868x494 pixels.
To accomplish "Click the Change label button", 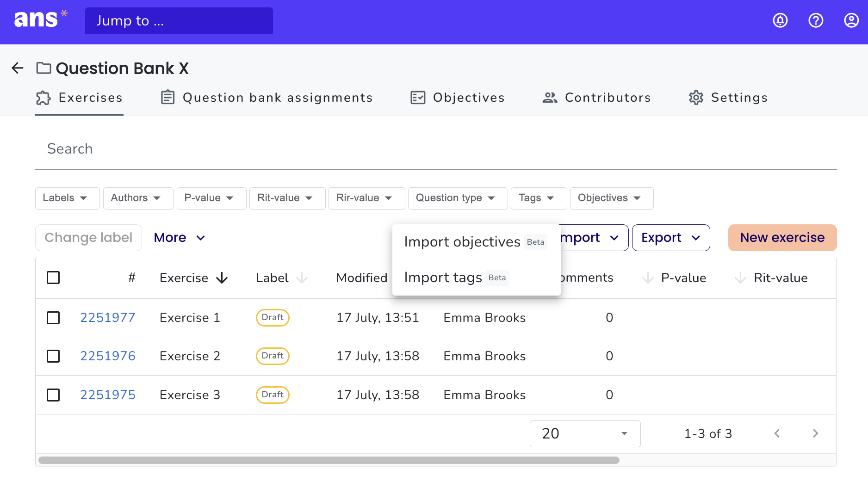I will (88, 238).
